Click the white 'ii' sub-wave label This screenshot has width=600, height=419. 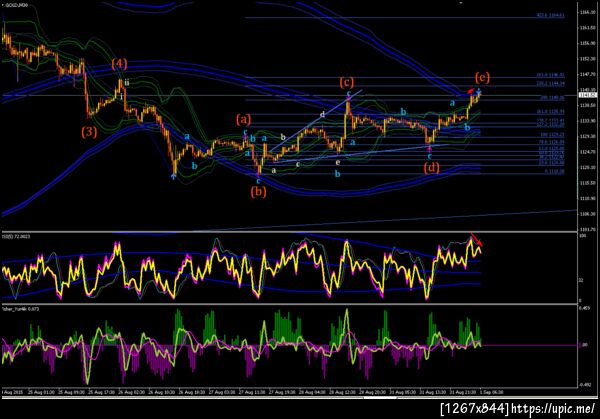[127, 83]
